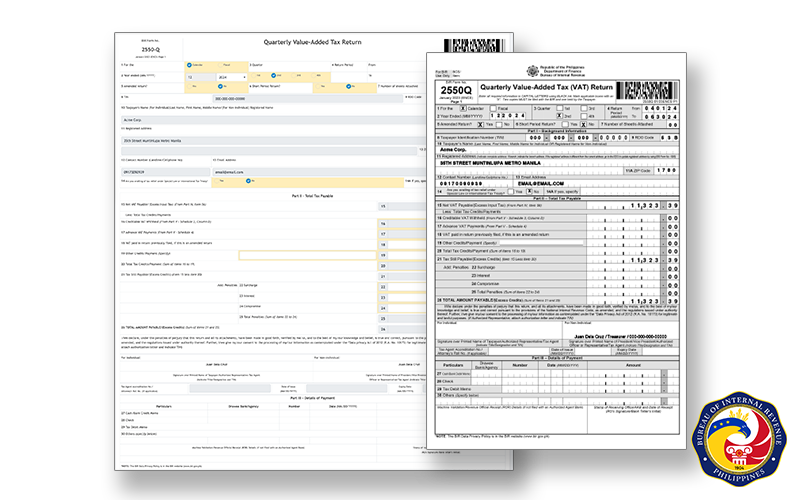Choose the 4th quarter radio button

pos(313,76)
